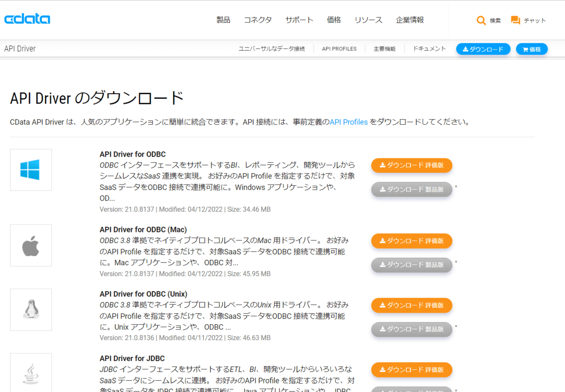
Task: Open the 価格 top menu
Action: coord(334,20)
